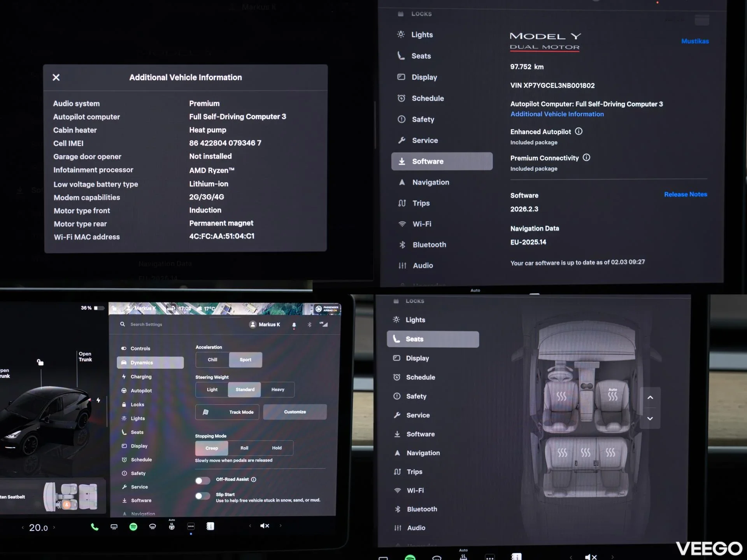Open the owner's manual icon
Image resolution: width=747 pixels, height=560 pixels.
210,526
